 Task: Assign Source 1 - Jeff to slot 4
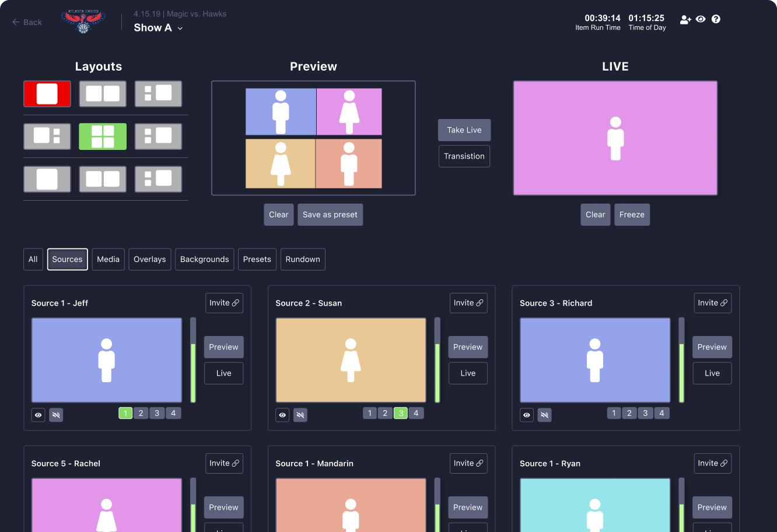173,413
